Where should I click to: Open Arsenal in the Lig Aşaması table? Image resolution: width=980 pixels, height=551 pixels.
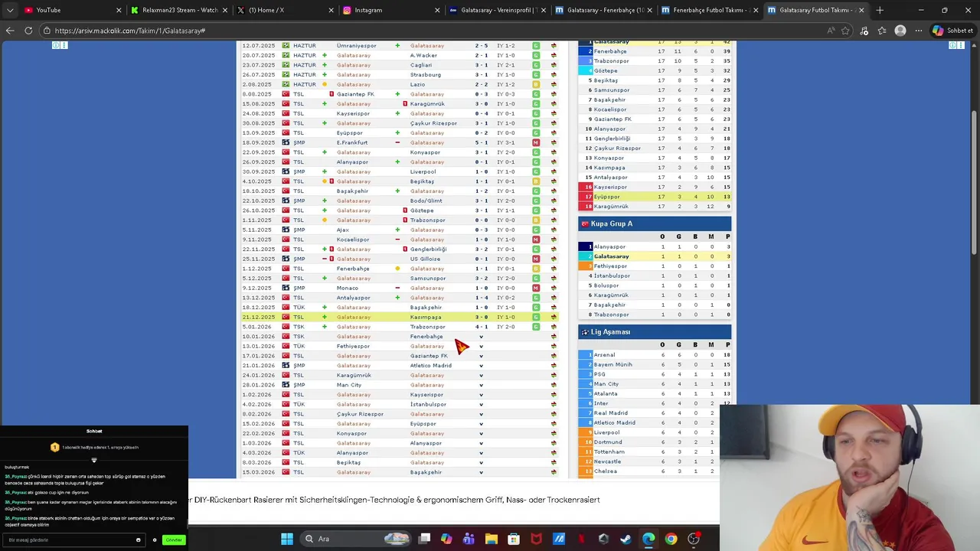[x=604, y=355]
